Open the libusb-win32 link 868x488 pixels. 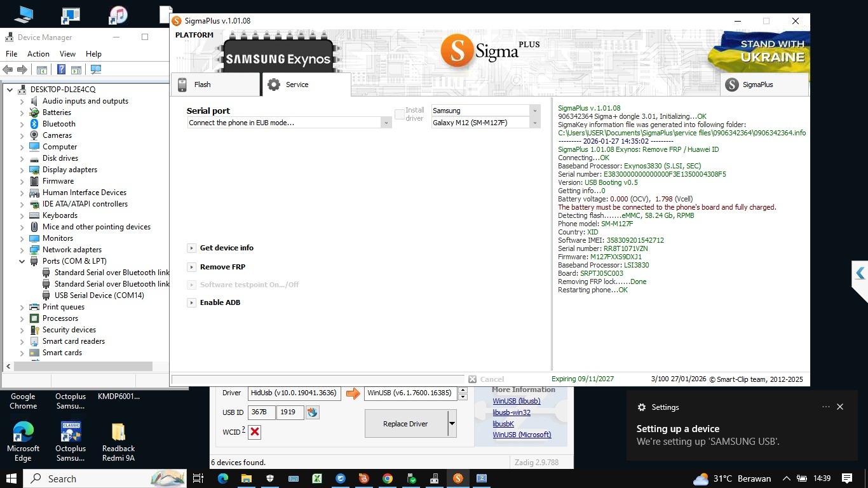pyautogui.click(x=511, y=412)
